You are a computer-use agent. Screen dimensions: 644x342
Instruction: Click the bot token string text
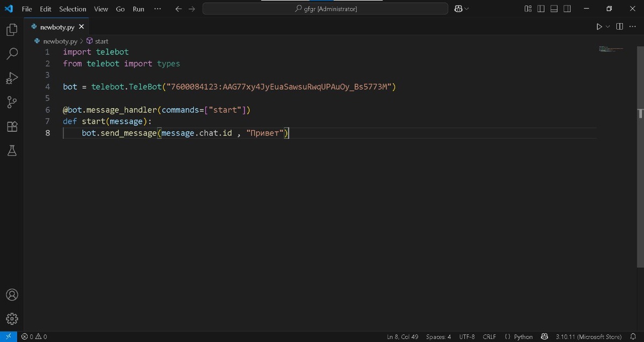(279, 86)
